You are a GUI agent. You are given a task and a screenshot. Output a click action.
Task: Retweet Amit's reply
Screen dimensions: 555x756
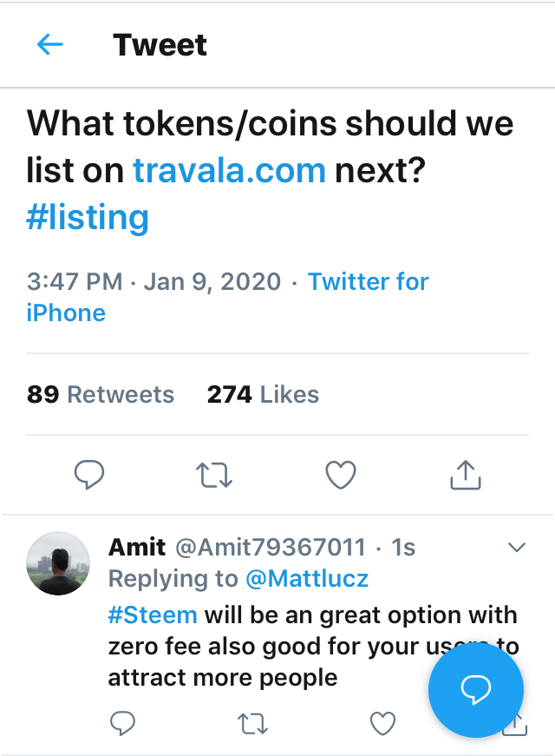coord(252,724)
